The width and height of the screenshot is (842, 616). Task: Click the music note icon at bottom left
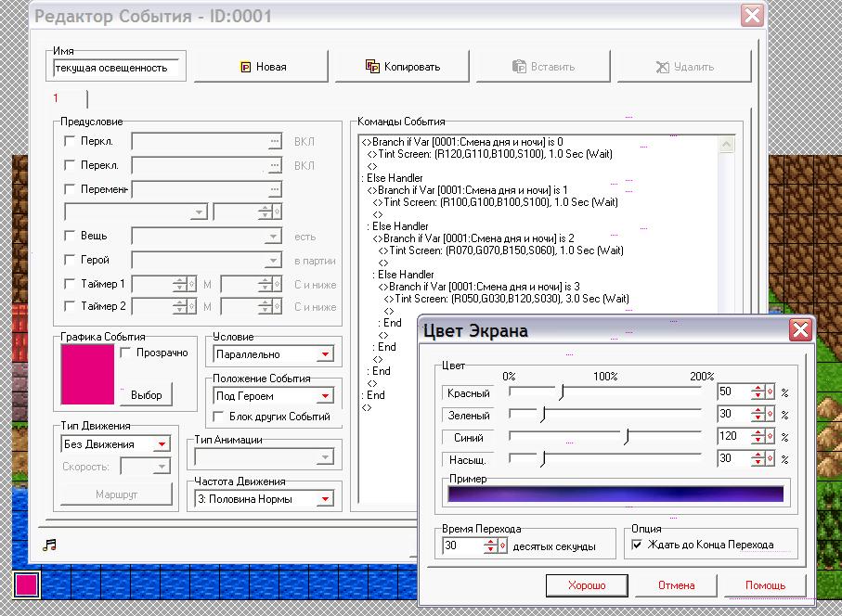coord(50,545)
